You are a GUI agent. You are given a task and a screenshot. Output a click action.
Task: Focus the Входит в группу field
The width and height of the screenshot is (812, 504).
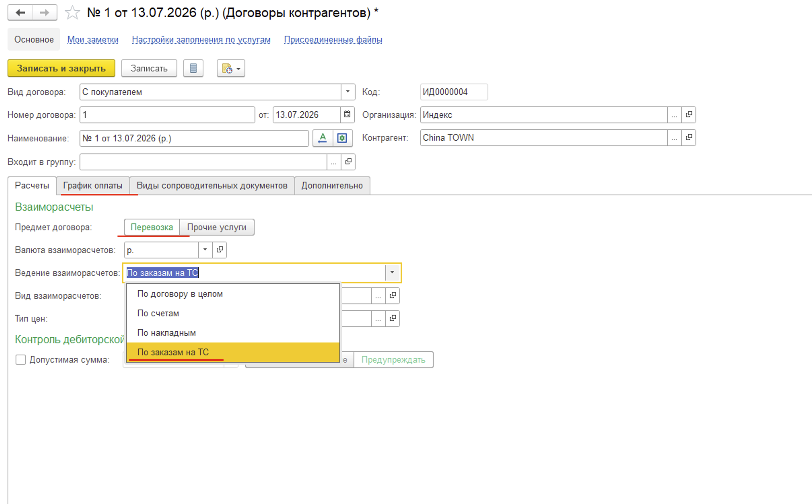(203, 162)
